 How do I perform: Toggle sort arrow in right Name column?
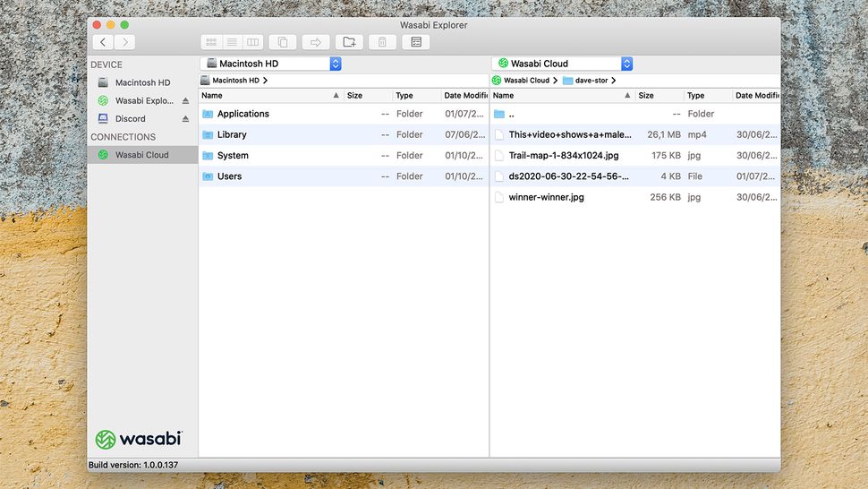627,95
